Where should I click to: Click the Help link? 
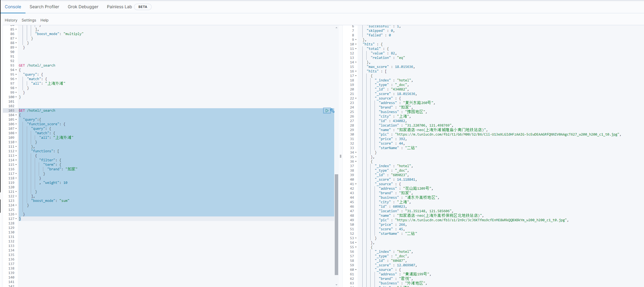click(x=44, y=20)
